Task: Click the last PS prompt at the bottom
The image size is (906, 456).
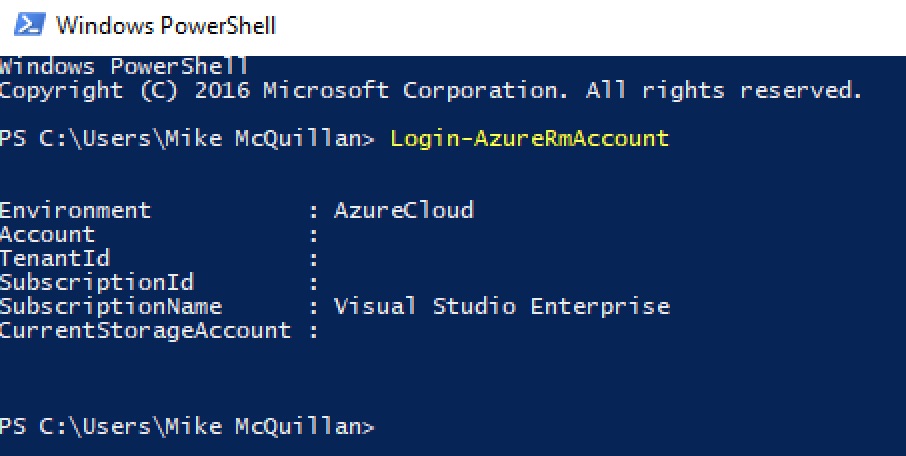Action: point(187,427)
